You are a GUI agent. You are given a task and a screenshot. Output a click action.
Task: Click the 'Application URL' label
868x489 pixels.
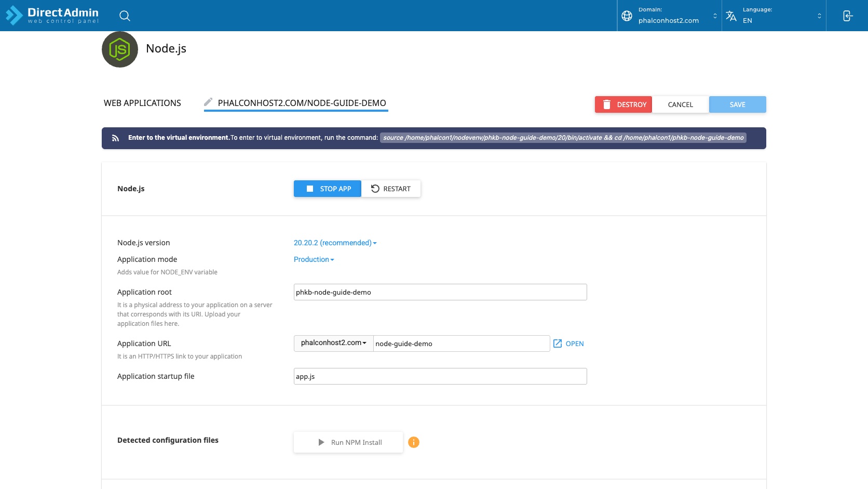click(x=144, y=343)
